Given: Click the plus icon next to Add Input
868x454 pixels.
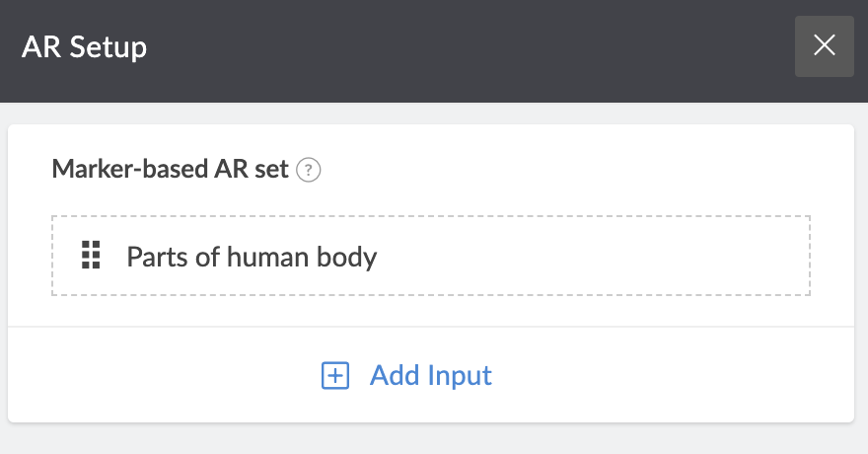Looking at the screenshot, I should point(335,376).
